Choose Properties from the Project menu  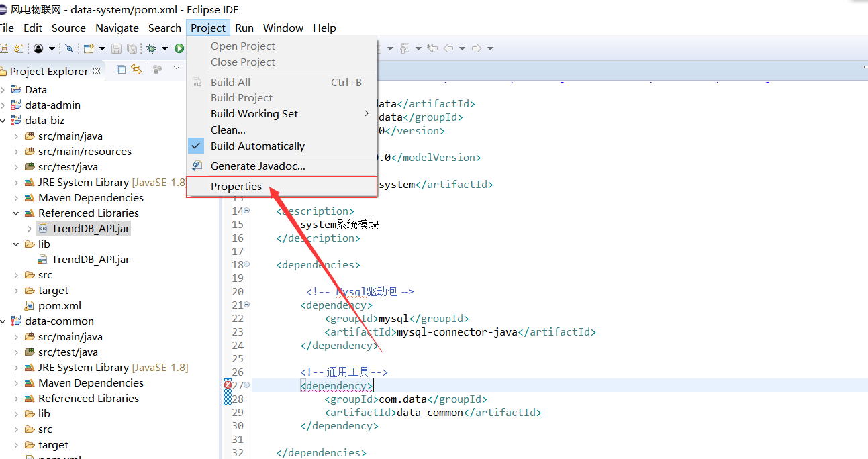click(236, 186)
